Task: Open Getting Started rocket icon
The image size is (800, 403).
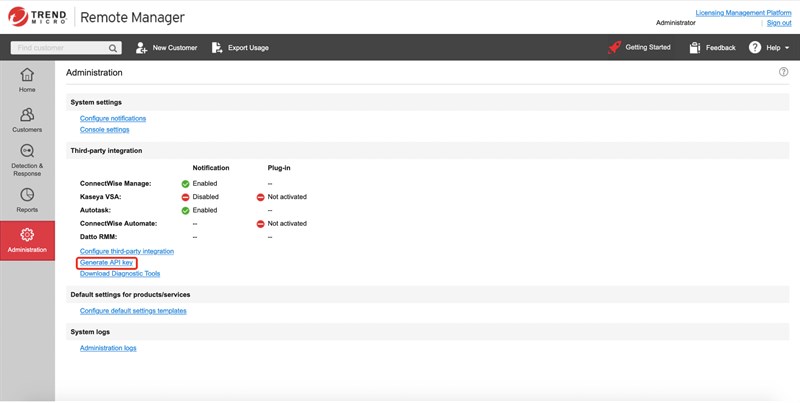Action: click(614, 47)
